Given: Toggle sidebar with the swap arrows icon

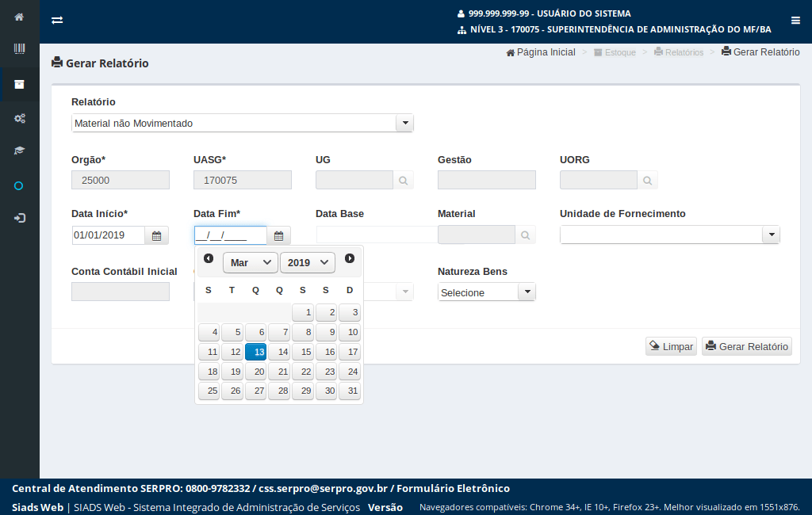Looking at the screenshot, I should click(57, 20).
